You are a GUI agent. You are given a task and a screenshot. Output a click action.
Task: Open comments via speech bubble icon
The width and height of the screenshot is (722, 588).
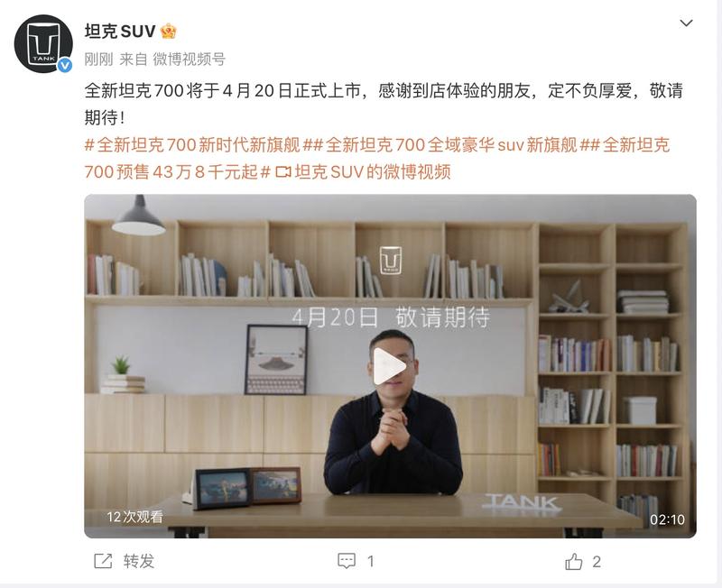click(347, 561)
